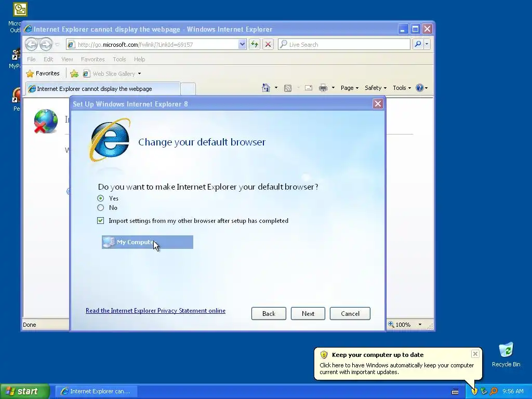The width and height of the screenshot is (532, 399).
Task: Close the Set Up Internet Explorer 8 dialog
Action: click(378, 104)
